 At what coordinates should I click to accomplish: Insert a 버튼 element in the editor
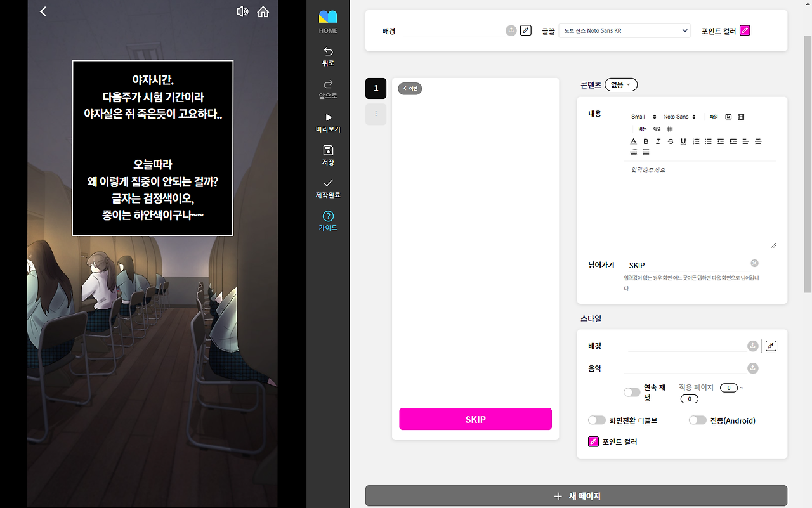tap(643, 129)
